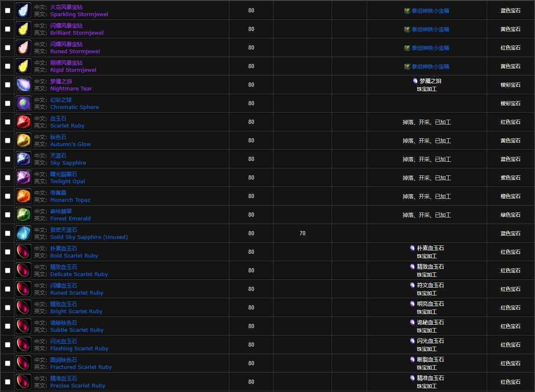Image resolution: width=535 pixels, height=392 pixels.
Task: Open the Runed Stormjewel name link
Action: coord(75,51)
